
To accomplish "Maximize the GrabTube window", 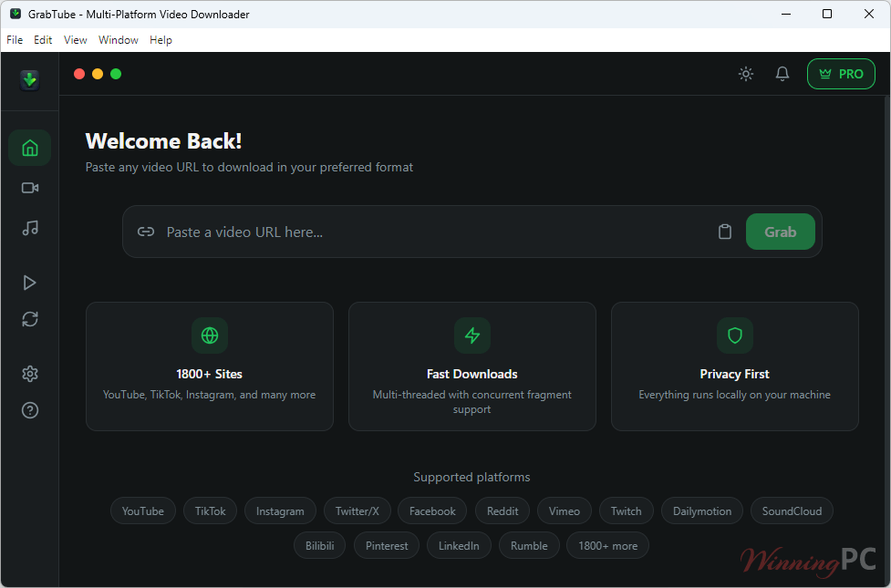I will tap(827, 14).
